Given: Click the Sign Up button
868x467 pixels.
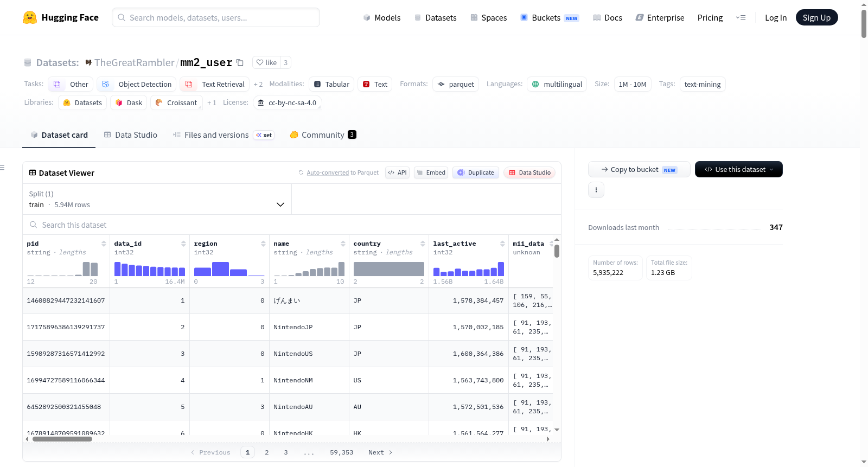Looking at the screenshot, I should tap(816, 17).
